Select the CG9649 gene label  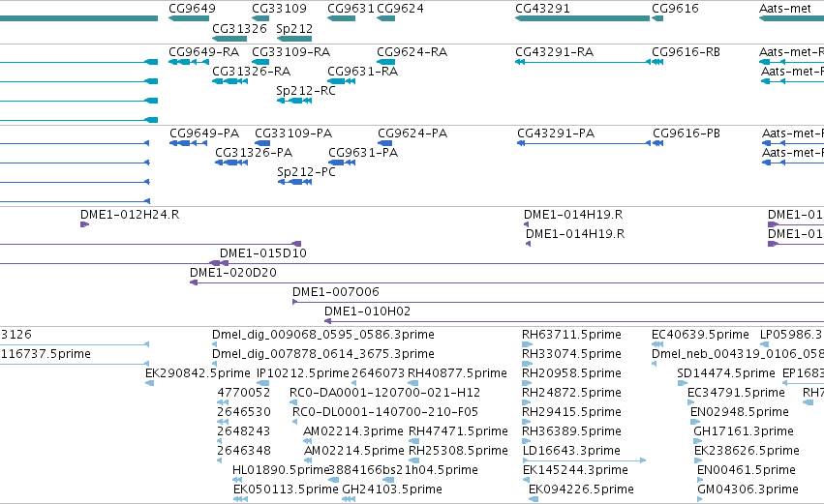(x=192, y=9)
